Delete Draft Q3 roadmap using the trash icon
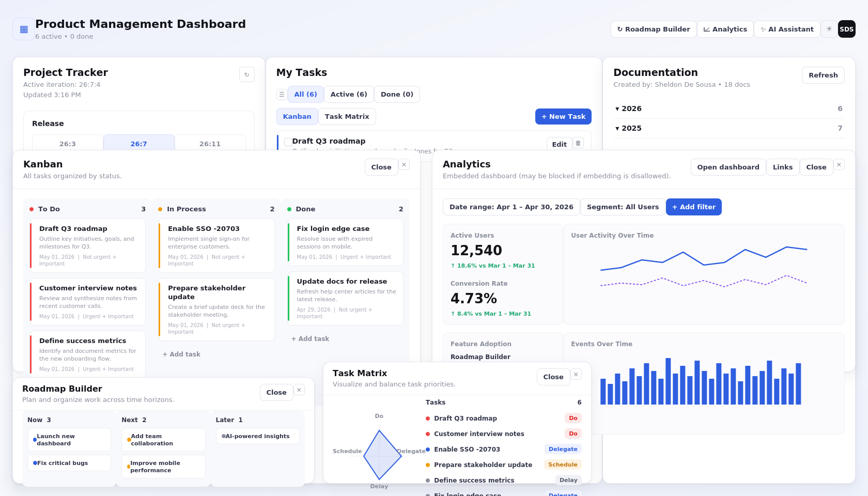The image size is (868, 496). (x=578, y=143)
